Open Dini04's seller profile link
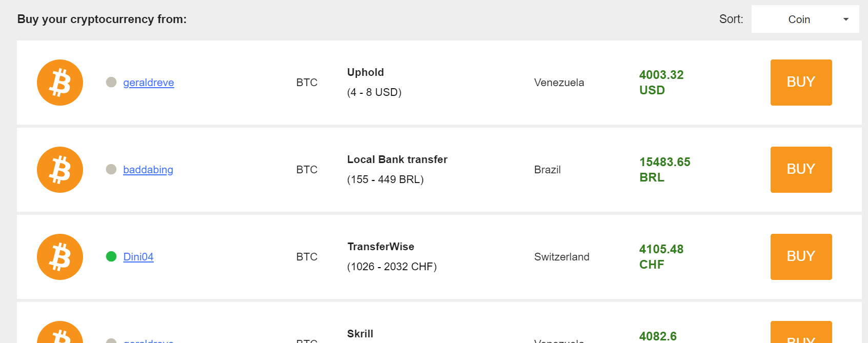Viewport: 868px width, 343px height. [x=138, y=257]
